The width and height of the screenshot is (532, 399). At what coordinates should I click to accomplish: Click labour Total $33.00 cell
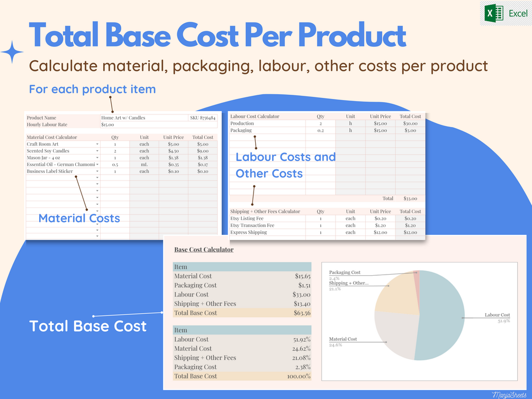coord(410,198)
